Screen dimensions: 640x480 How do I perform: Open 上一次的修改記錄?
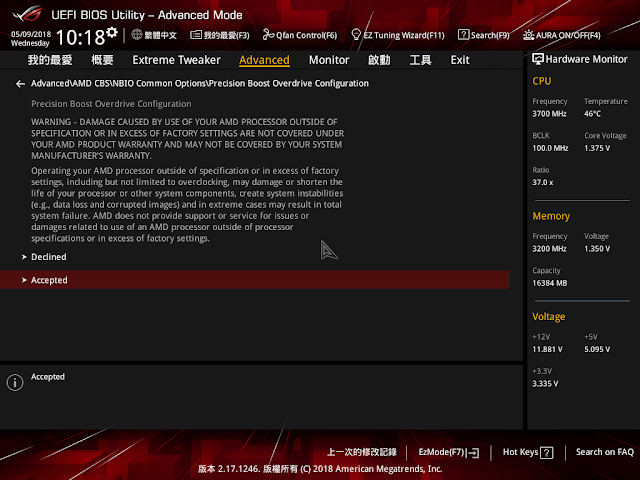point(362,452)
